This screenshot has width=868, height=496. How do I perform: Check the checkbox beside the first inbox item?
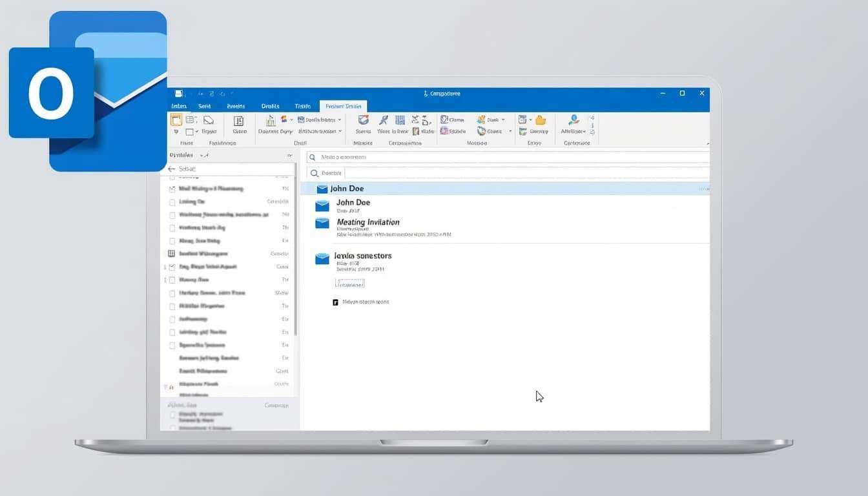click(x=172, y=188)
